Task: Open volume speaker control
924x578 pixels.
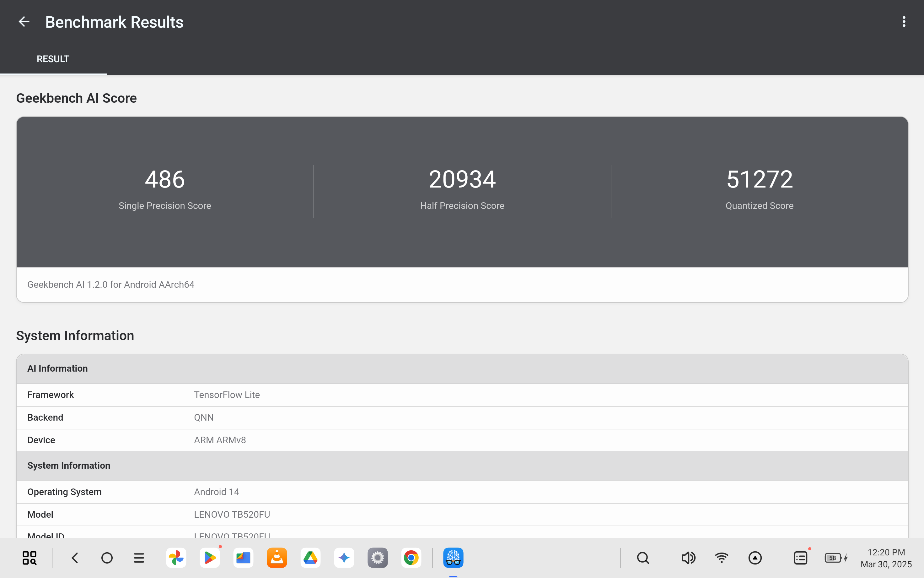Action: (688, 558)
